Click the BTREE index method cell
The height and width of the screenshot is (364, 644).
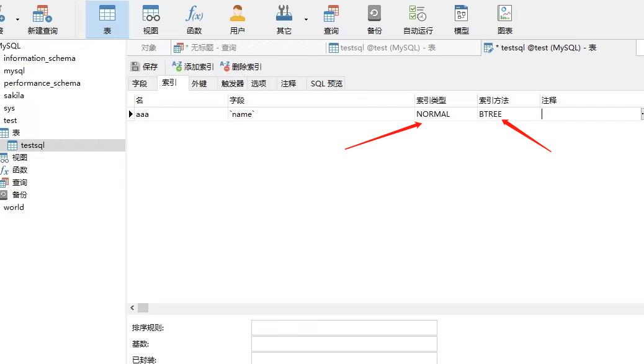coord(509,114)
